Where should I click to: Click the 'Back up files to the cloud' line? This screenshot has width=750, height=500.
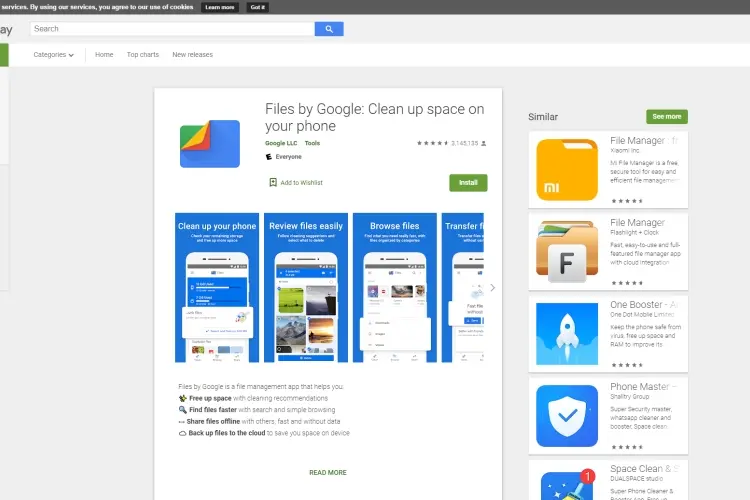click(x=264, y=433)
